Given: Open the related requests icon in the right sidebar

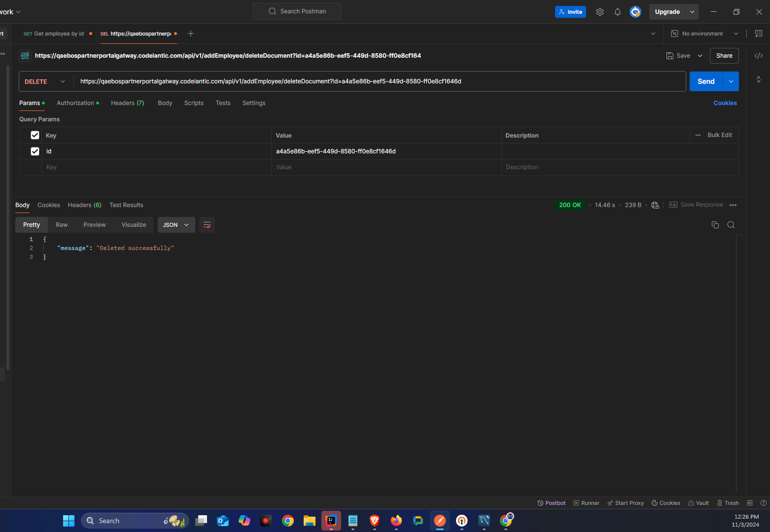Looking at the screenshot, I should tap(759, 79).
